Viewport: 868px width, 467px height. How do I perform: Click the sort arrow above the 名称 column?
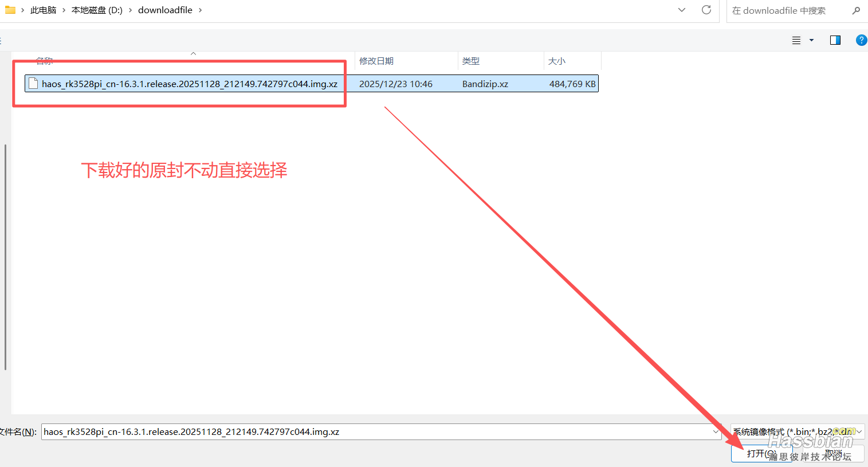point(193,53)
